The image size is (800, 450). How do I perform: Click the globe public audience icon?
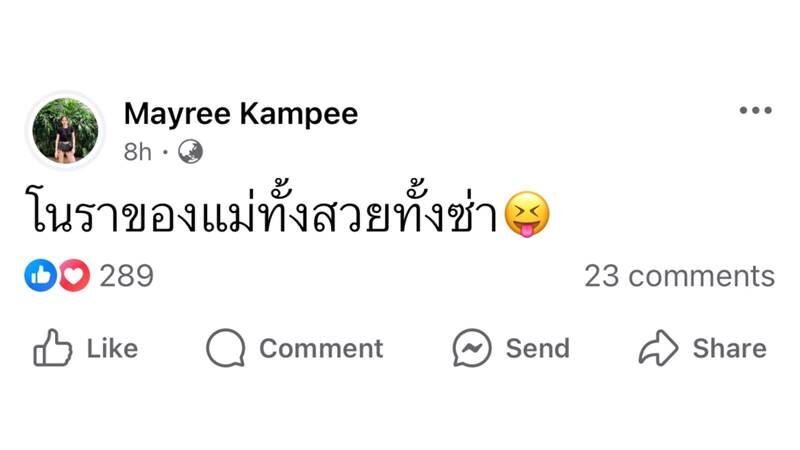tap(190, 152)
